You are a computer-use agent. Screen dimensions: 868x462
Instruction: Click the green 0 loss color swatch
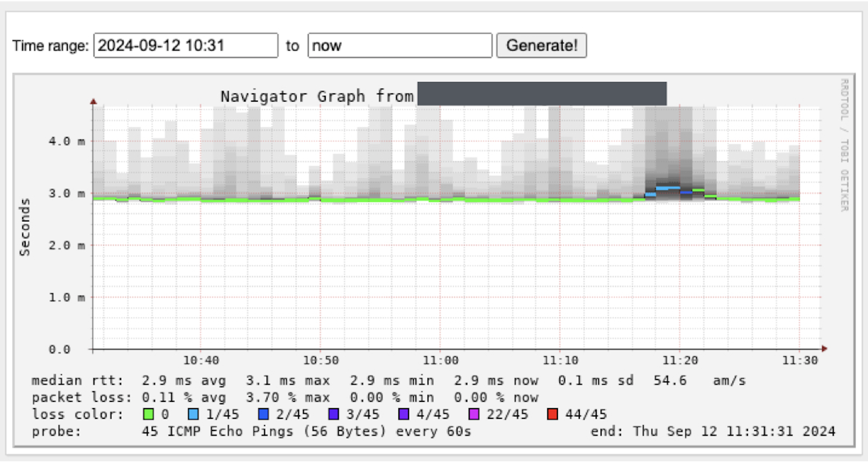148,414
